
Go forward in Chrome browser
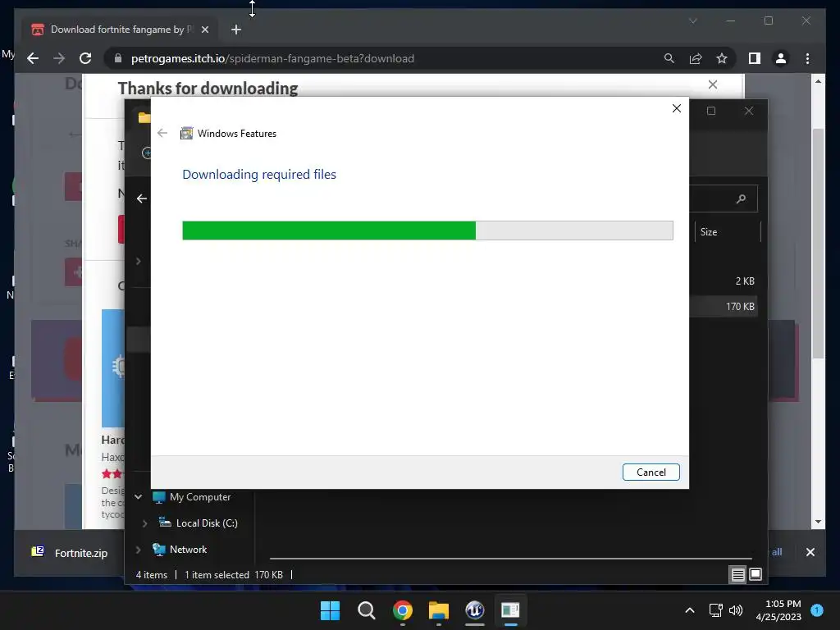point(59,58)
